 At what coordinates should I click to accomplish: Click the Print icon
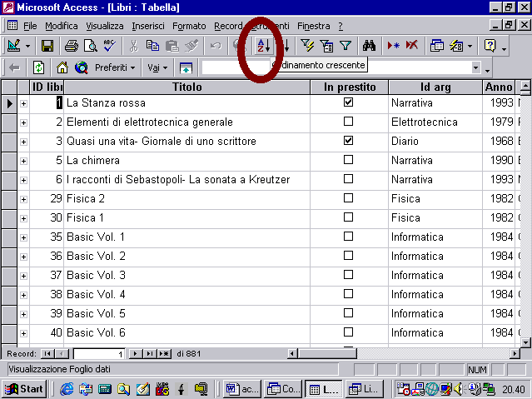point(72,46)
